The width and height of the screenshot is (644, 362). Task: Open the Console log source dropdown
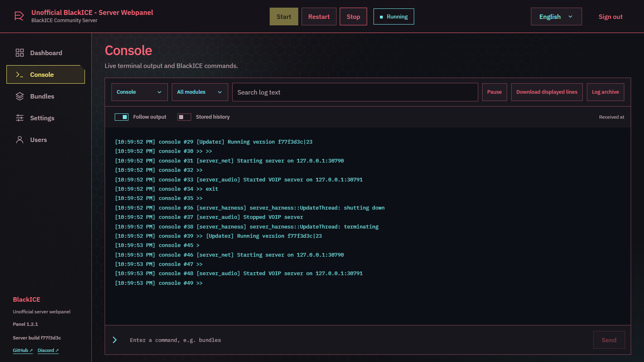point(140,92)
